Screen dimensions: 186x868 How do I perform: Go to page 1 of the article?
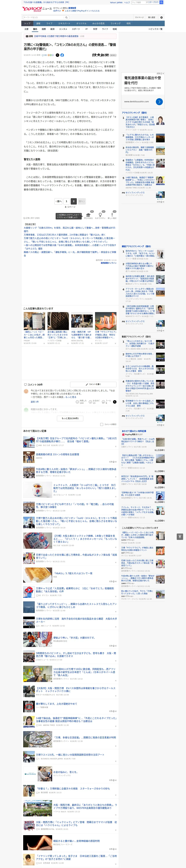pos(66,201)
